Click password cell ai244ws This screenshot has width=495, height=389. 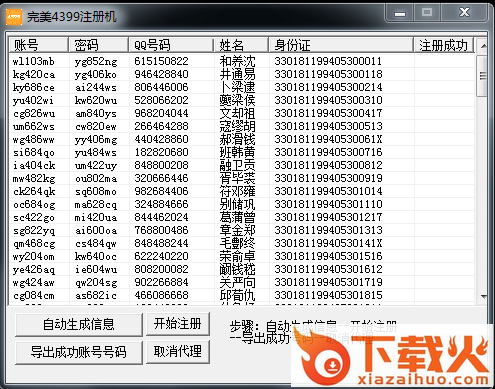coord(96,87)
